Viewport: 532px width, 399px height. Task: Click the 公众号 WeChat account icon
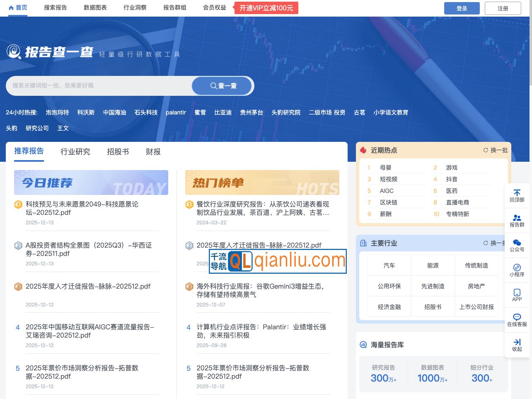[x=517, y=246]
